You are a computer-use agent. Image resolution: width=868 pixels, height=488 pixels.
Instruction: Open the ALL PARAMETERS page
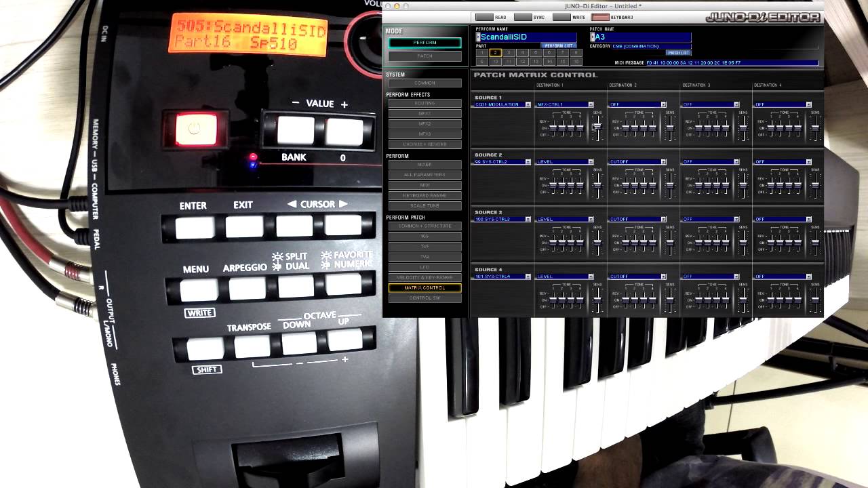425,175
